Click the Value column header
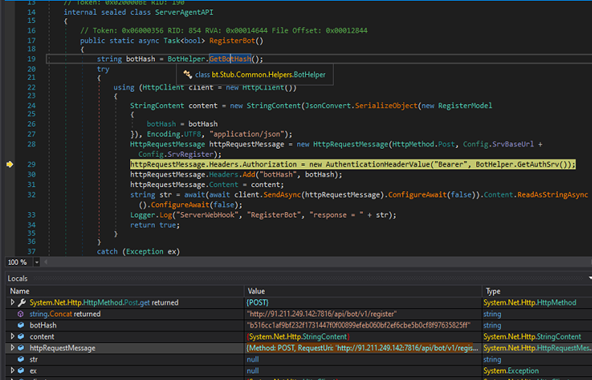Image resolution: width=592 pixels, height=380 pixels. pyautogui.click(x=256, y=291)
